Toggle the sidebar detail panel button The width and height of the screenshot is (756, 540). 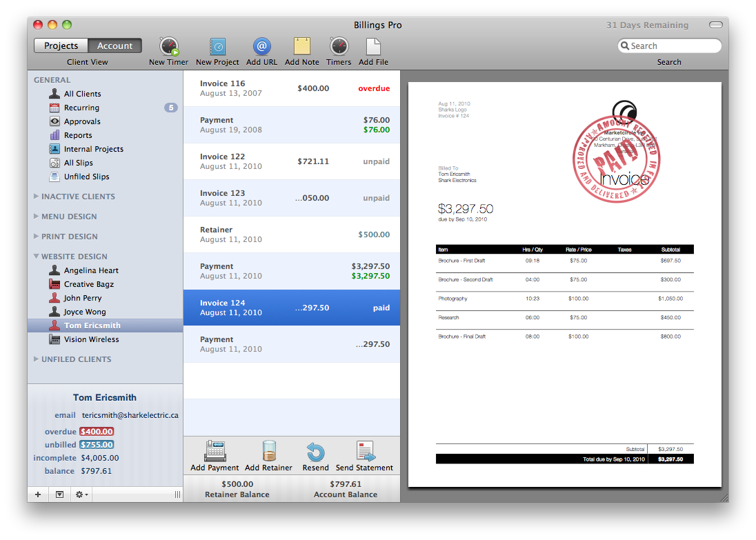pyautogui.click(x=59, y=494)
